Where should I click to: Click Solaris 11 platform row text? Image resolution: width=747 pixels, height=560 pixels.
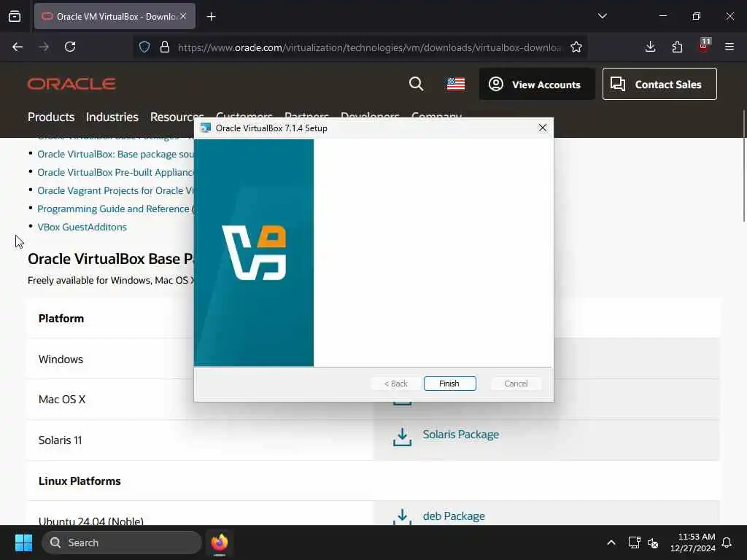click(60, 440)
